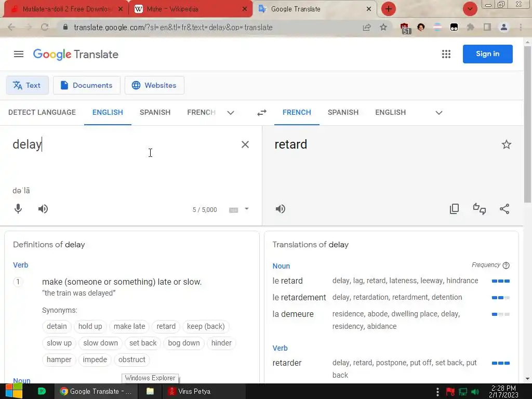Toggle the browser side panel icon
The image size is (532, 399).
click(487, 27)
